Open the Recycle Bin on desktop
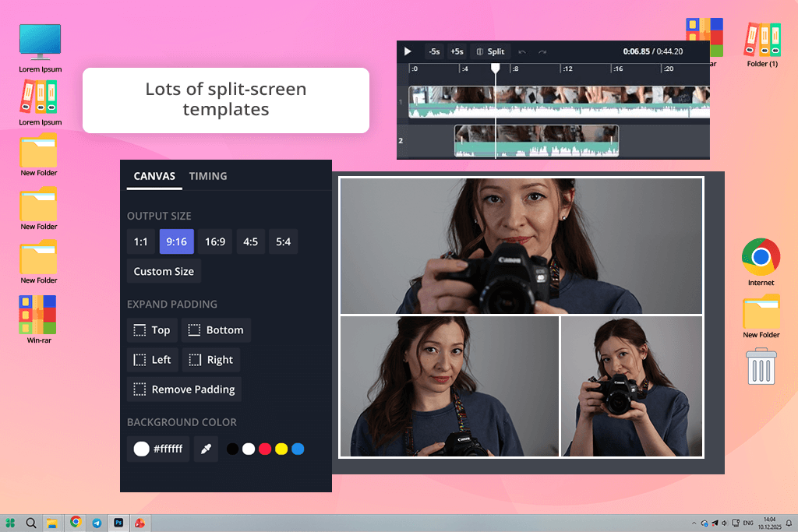798x532 pixels. 761,366
